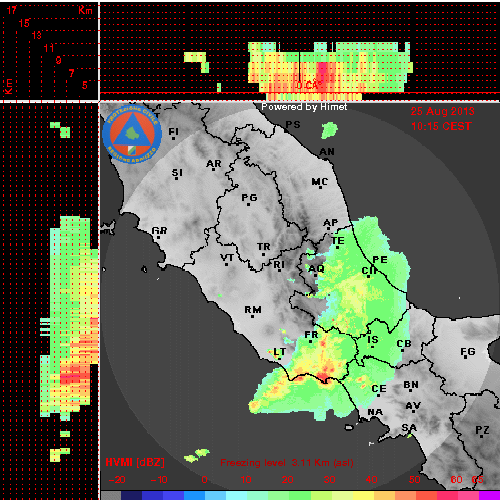Image resolution: width=500 pixels, height=500 pixels.
Task: Click the '-10' dBZ scale value
Action: point(159,480)
